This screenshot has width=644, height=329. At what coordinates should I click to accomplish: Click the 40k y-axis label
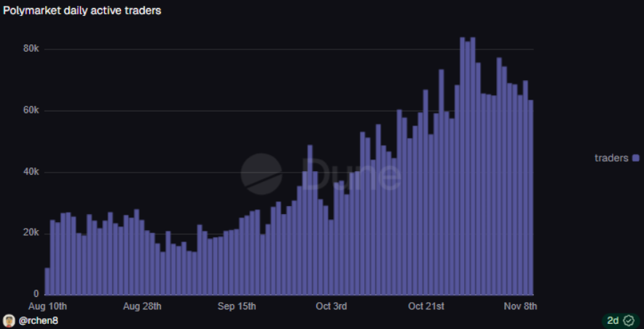click(31, 172)
